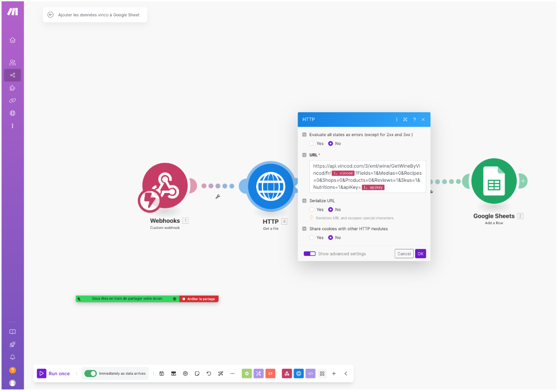The width and height of the screenshot is (560, 392).
Task: Open the globe icon in the left sidebar
Action: tap(13, 113)
